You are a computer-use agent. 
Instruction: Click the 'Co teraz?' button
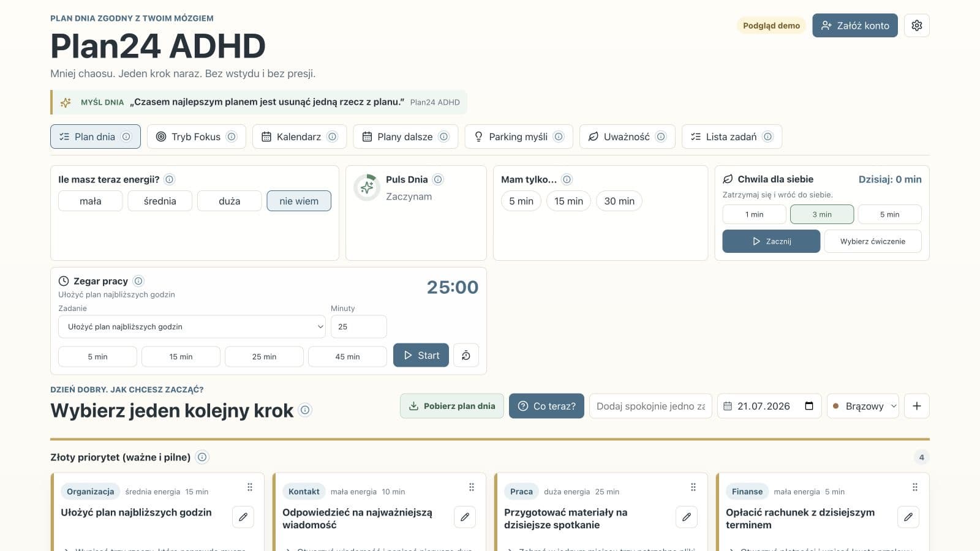[546, 406]
